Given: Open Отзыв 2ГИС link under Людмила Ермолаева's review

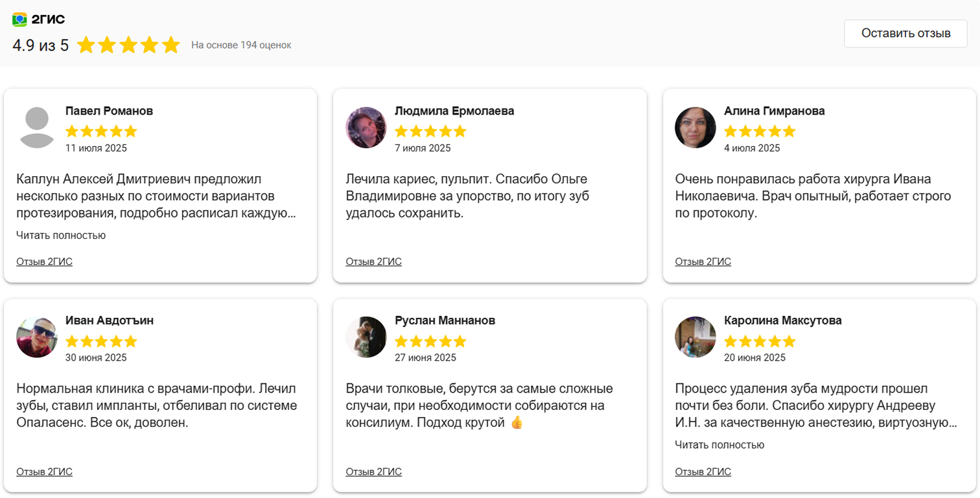Looking at the screenshot, I should 373,262.
